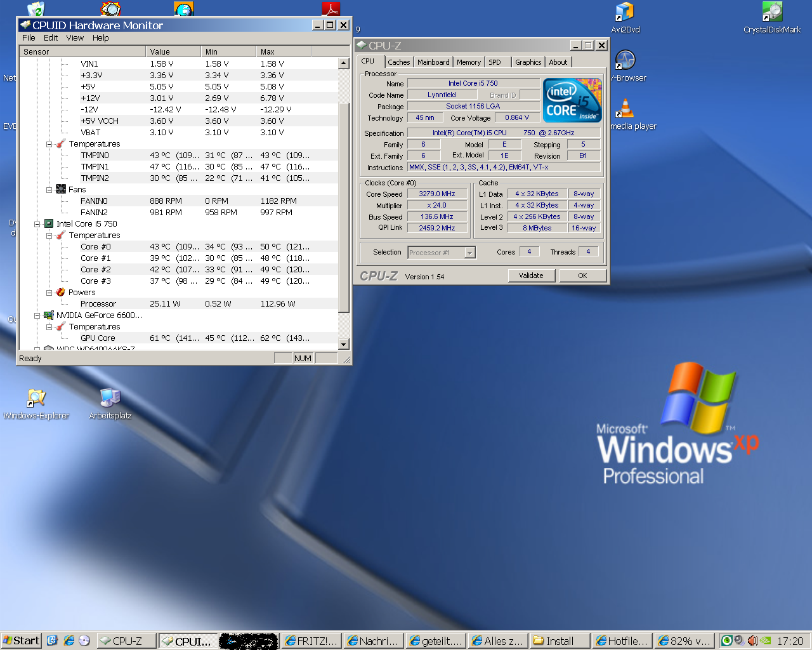
Task: Click the thermometer icon beside Intel Core Temperatures
Action: point(61,235)
